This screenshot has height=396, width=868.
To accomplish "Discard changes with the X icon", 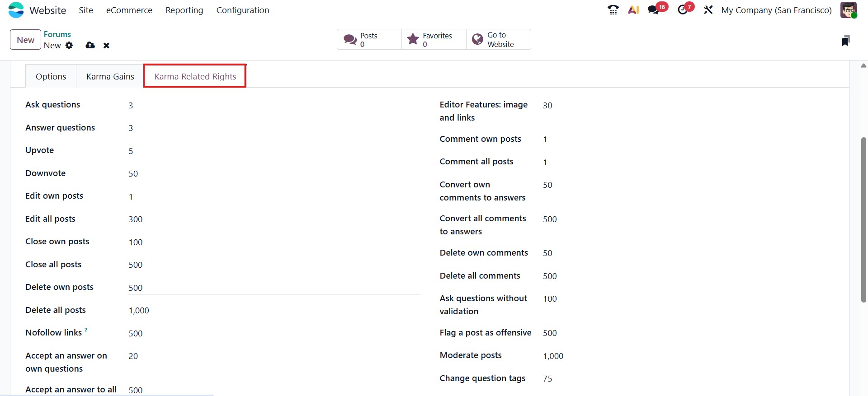I will click(106, 45).
